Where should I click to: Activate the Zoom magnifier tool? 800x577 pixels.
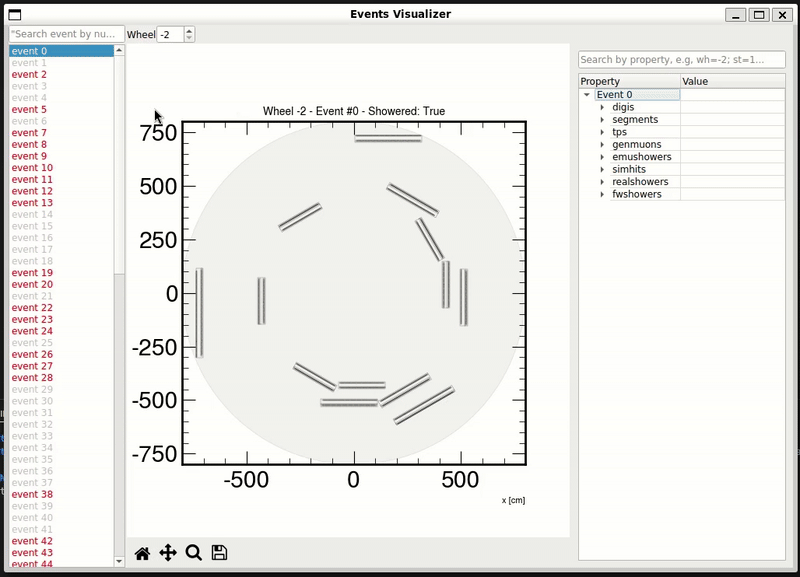[x=194, y=553]
